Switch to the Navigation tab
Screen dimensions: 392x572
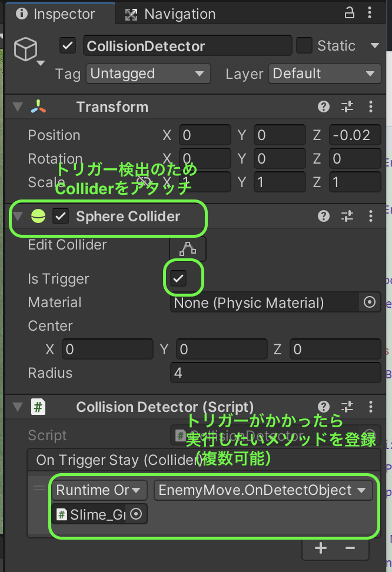click(171, 14)
